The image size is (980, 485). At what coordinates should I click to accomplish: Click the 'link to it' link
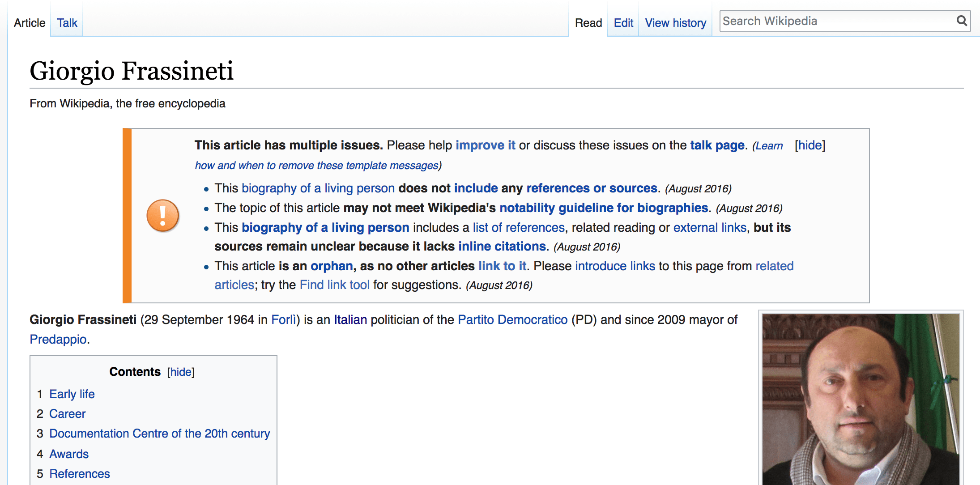pos(502,266)
